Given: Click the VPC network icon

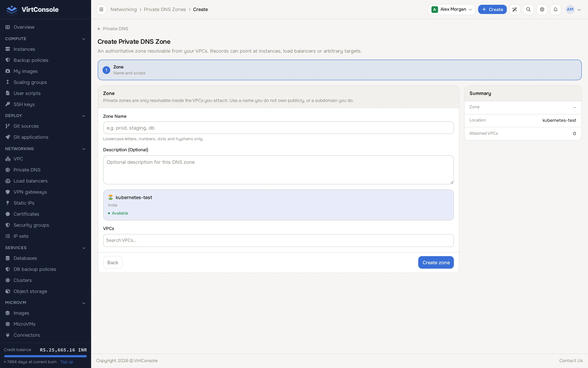Looking at the screenshot, I should pos(8,159).
